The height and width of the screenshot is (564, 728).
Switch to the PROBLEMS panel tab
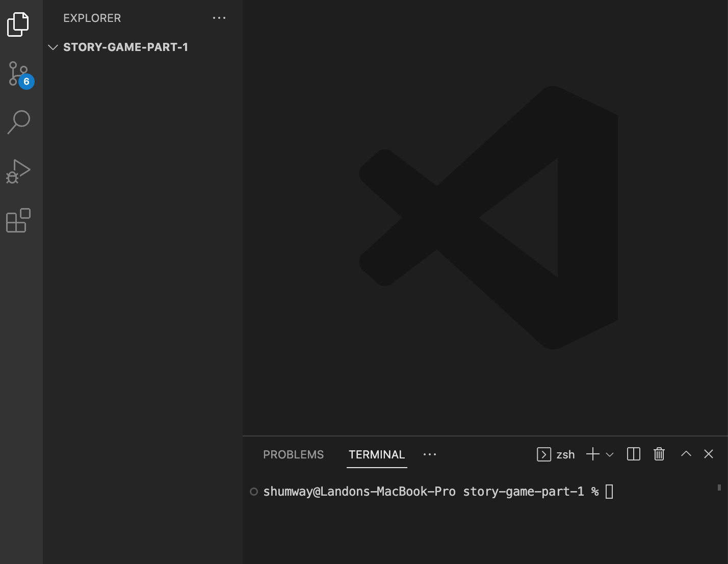[293, 454]
